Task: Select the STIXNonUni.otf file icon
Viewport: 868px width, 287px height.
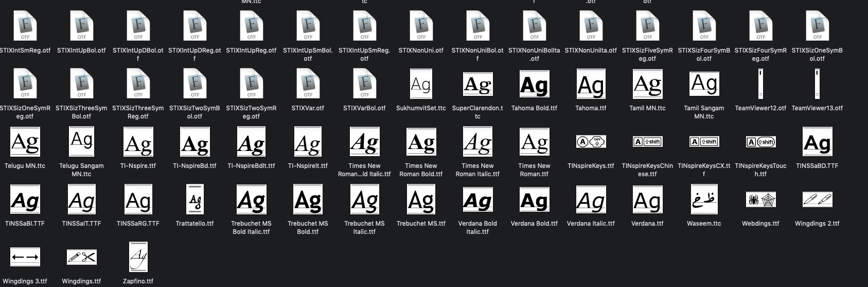Action: coord(421,26)
